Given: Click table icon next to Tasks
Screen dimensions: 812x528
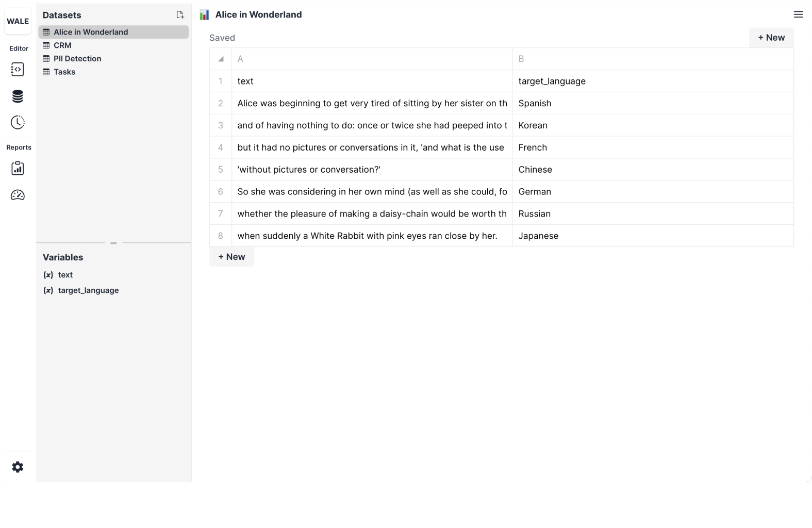Looking at the screenshot, I should pos(46,72).
